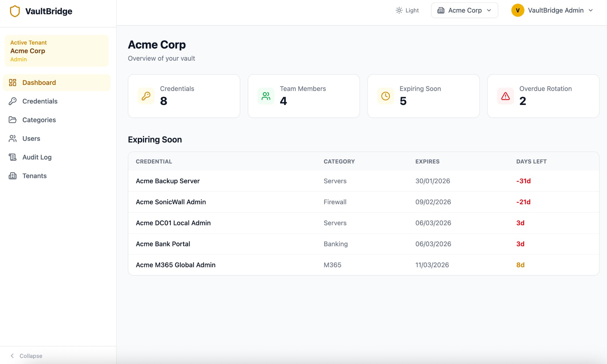Go to the Users section

pyautogui.click(x=31, y=138)
